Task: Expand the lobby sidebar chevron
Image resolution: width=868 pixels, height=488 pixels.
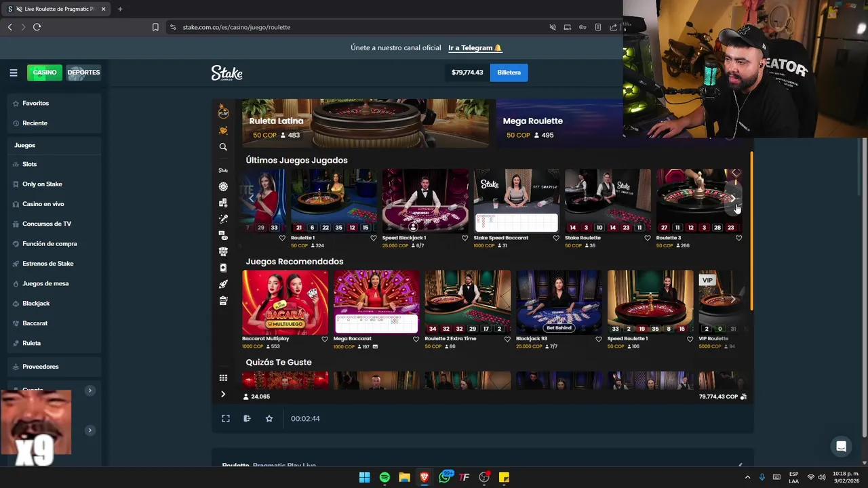Action: click(223, 394)
